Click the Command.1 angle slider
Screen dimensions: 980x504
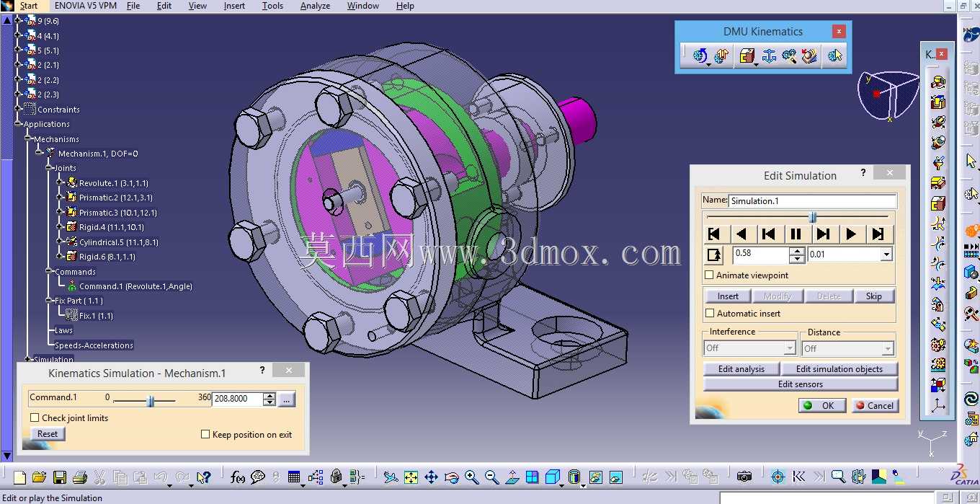pos(151,400)
